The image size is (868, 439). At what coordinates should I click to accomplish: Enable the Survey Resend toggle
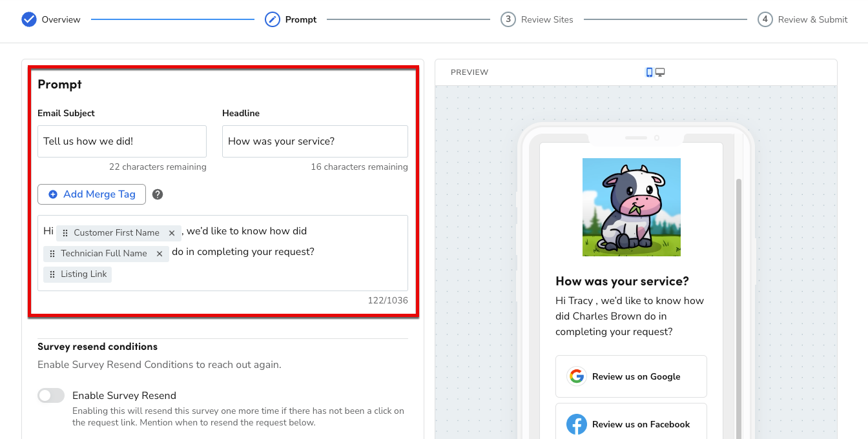(x=51, y=395)
